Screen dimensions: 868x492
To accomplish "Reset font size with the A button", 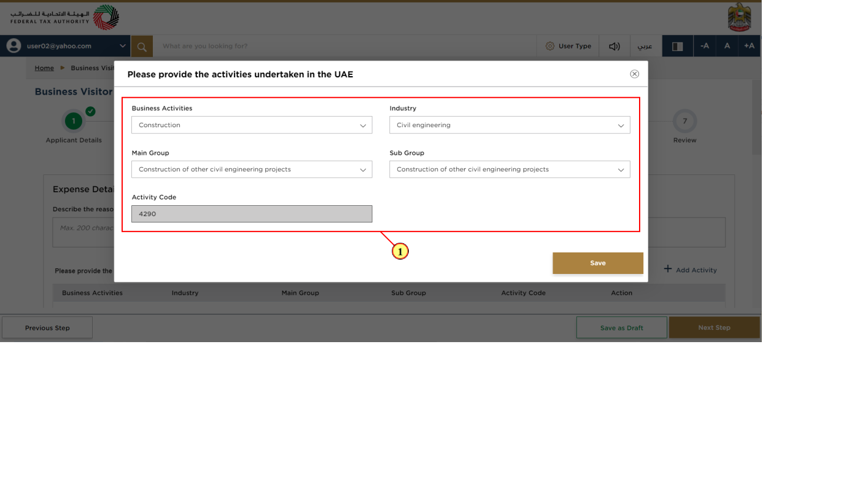I will click(727, 46).
